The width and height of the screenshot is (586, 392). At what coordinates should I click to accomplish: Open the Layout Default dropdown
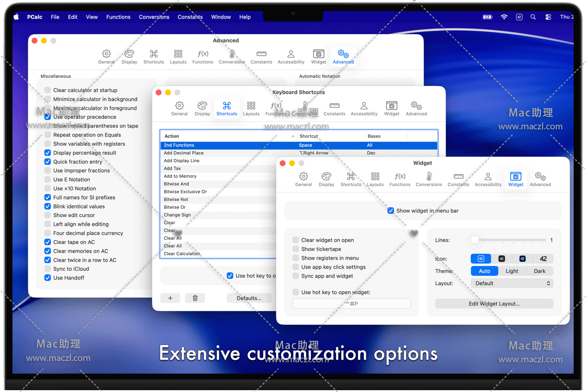pos(511,283)
